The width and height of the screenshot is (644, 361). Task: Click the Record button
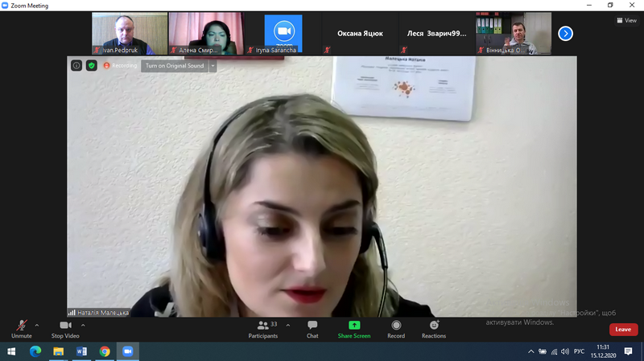(x=396, y=330)
